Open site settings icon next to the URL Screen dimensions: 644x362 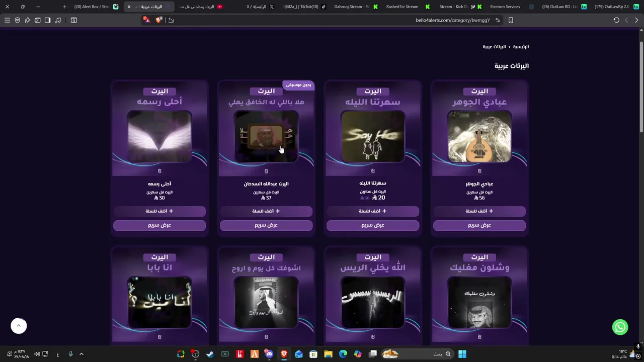(x=498, y=20)
